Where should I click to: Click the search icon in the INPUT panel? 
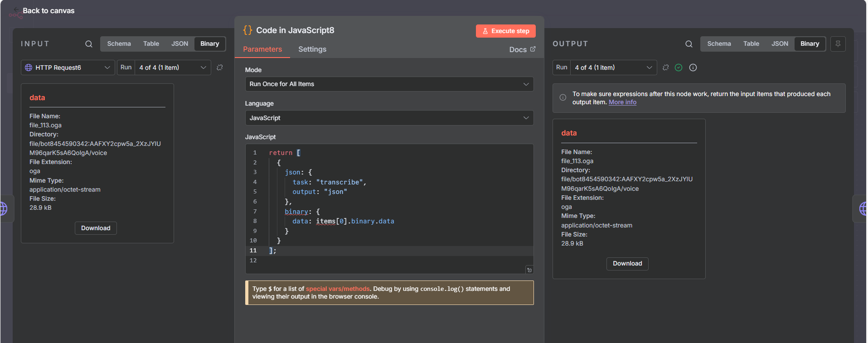[89, 44]
